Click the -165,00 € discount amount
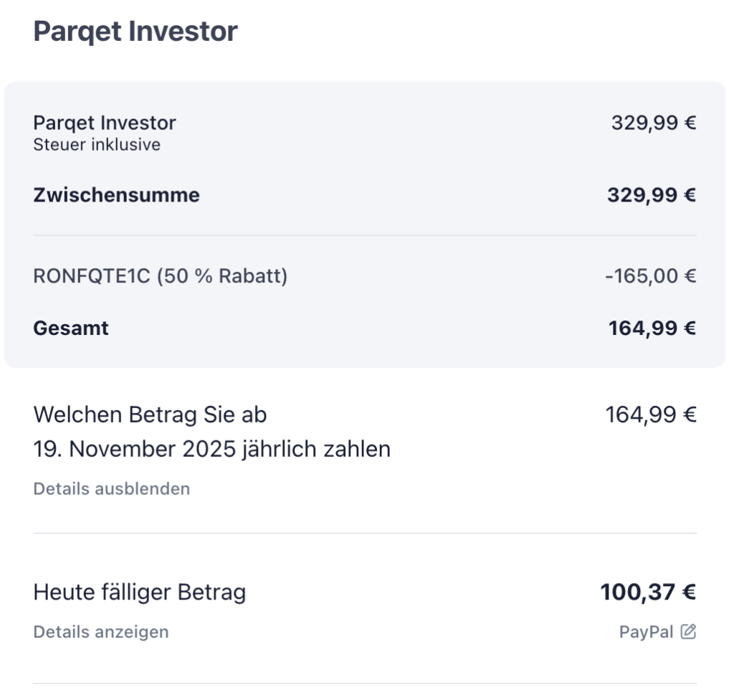 coord(650,276)
